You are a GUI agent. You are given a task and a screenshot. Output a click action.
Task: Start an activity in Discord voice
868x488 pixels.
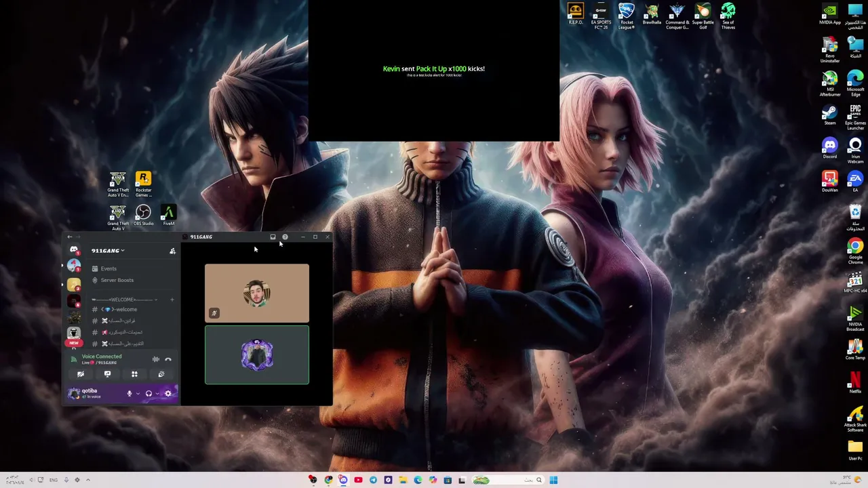point(134,374)
